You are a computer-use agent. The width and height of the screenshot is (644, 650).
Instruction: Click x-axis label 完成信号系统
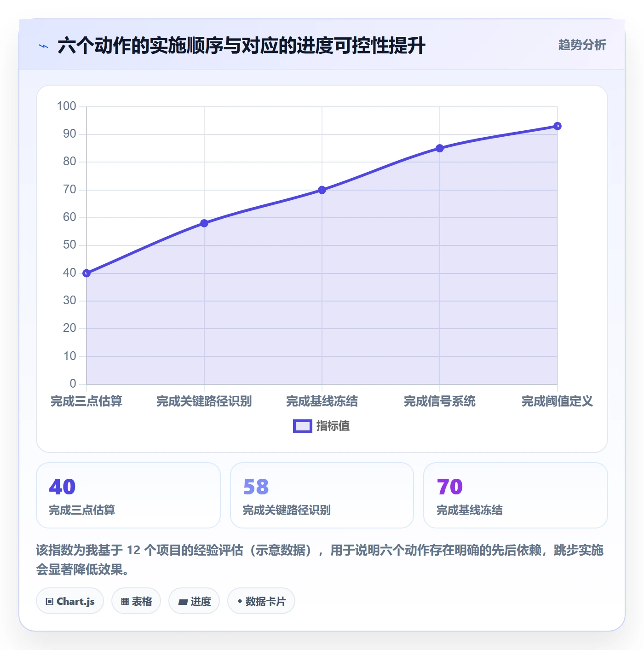pos(440,401)
